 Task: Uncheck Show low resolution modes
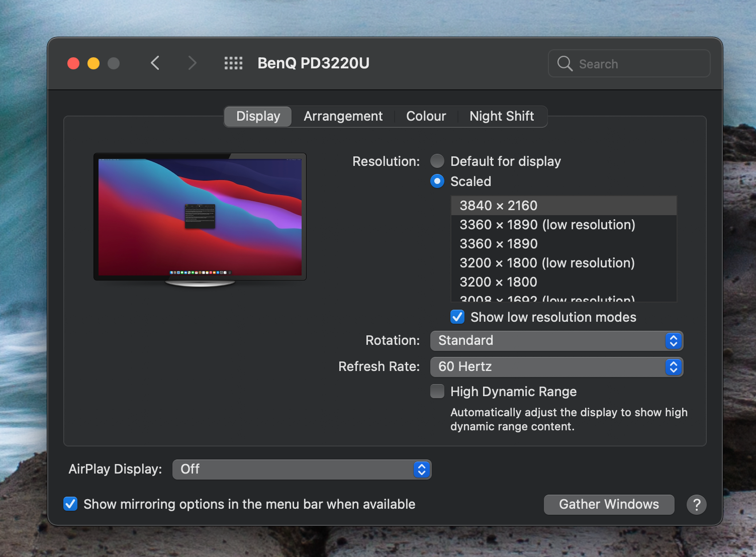coord(457,317)
